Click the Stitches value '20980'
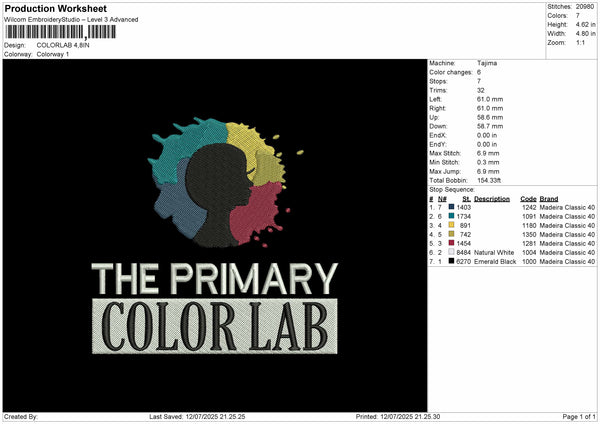 pos(585,7)
